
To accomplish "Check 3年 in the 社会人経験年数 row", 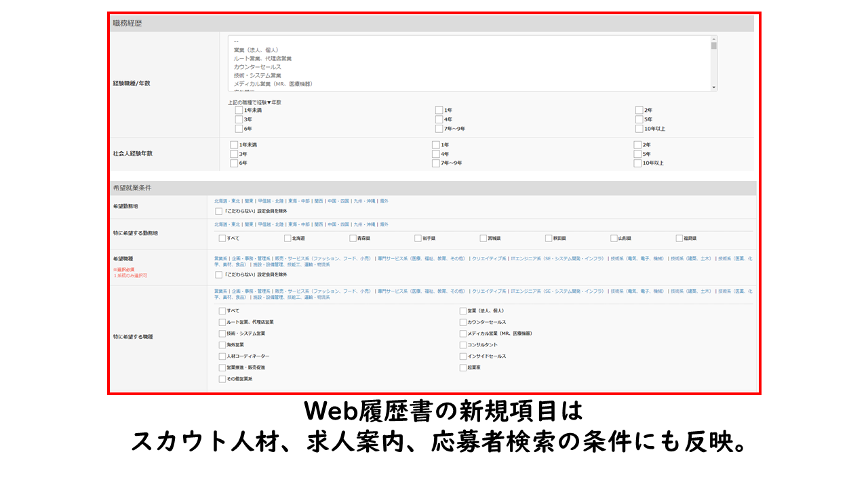I will [x=234, y=154].
